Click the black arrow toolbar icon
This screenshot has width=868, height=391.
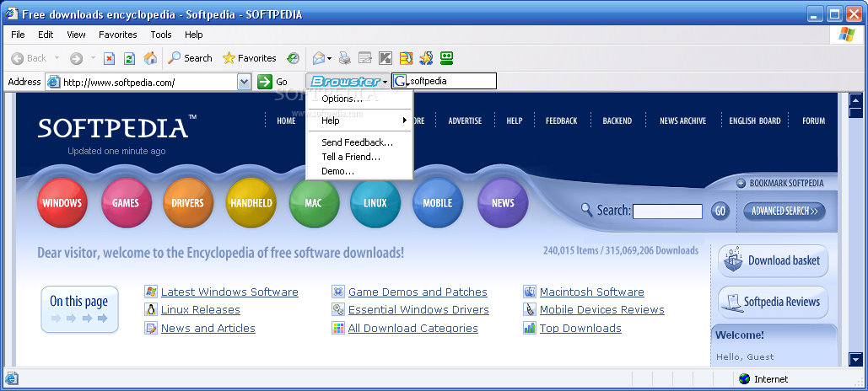(x=385, y=58)
